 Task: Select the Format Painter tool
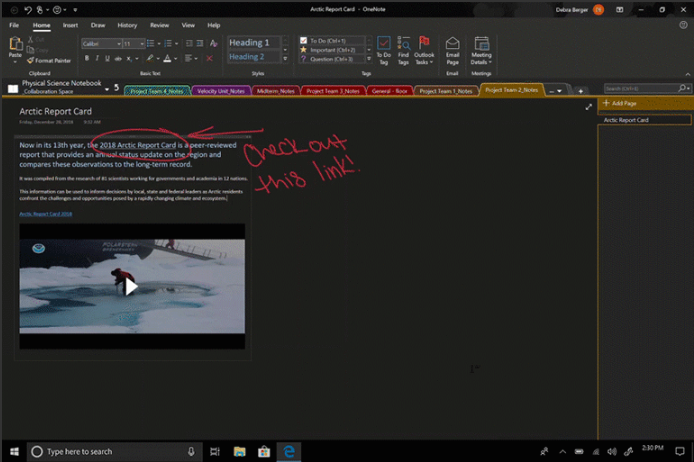click(48, 61)
